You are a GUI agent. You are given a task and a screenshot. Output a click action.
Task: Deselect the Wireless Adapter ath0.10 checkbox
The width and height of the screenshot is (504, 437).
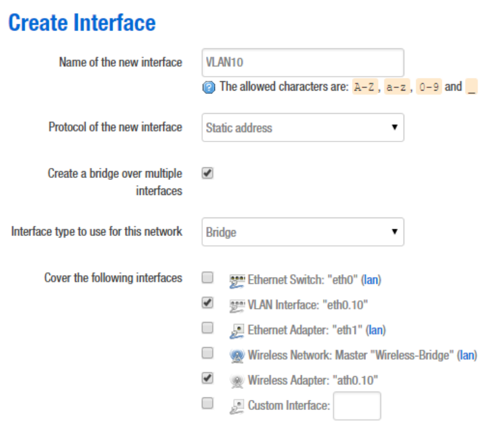click(207, 378)
